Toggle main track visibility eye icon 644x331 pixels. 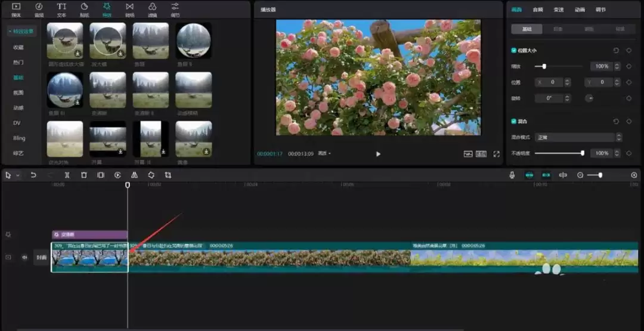coord(25,258)
